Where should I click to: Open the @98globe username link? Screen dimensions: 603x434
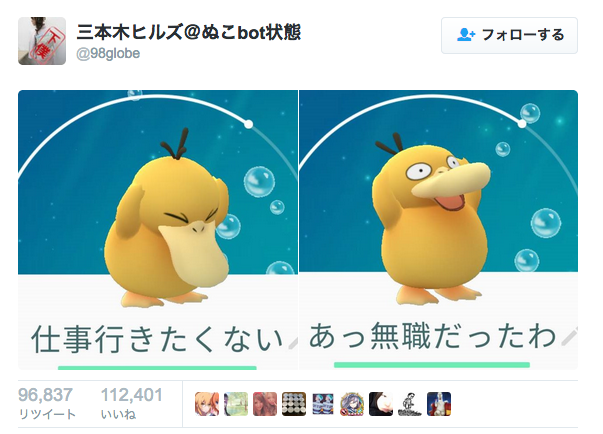[x=108, y=53]
